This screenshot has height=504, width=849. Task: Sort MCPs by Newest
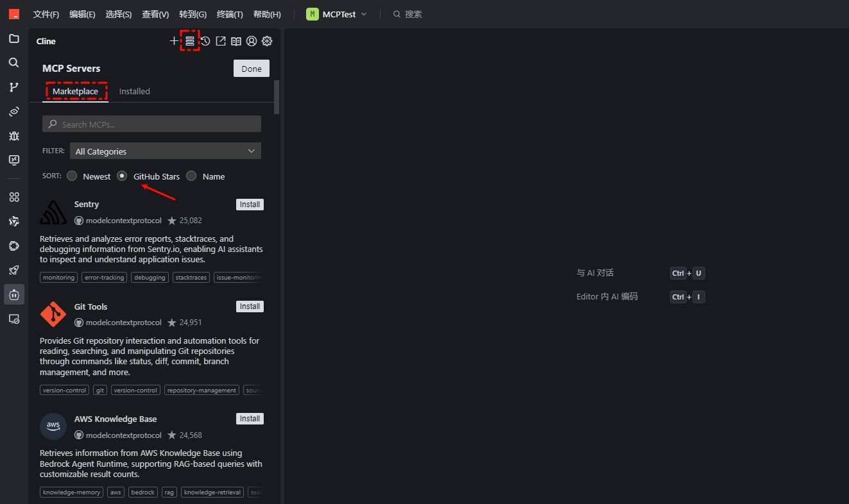coord(72,176)
